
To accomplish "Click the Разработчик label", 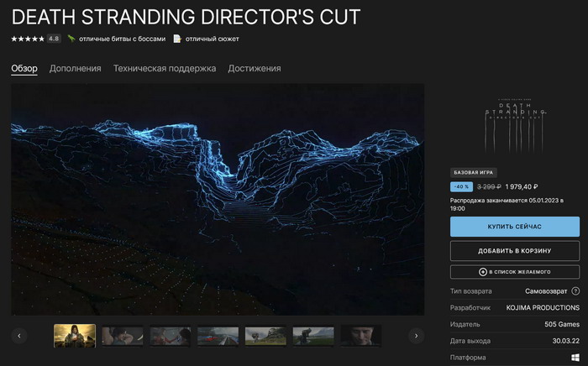I will (x=470, y=307).
